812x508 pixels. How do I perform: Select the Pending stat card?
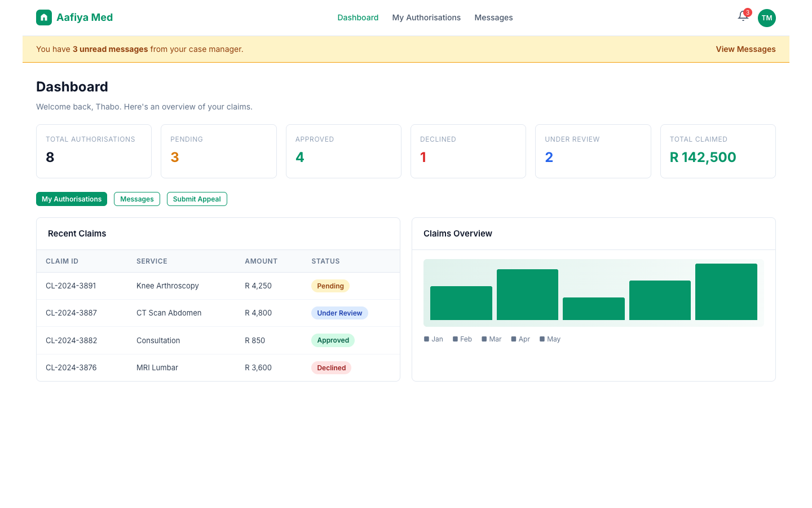[x=219, y=151]
